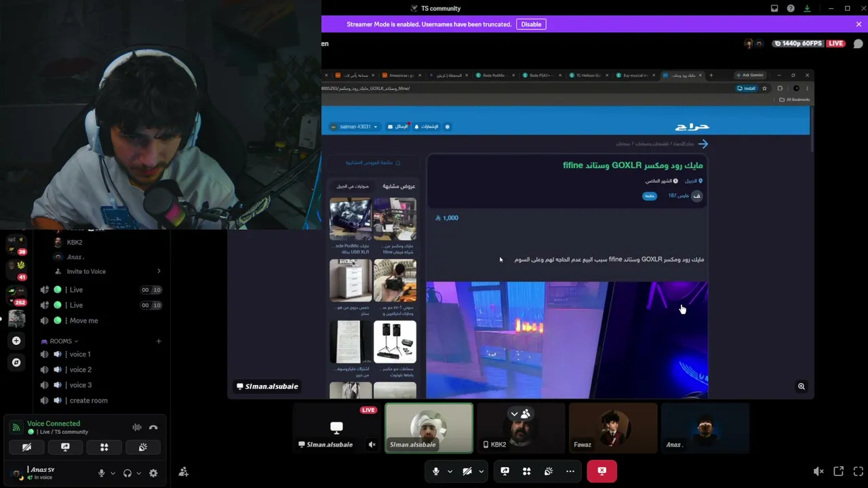This screenshot has width=868, height=488.
Task: Open camera dropdown in call control bar
Action: click(x=481, y=471)
